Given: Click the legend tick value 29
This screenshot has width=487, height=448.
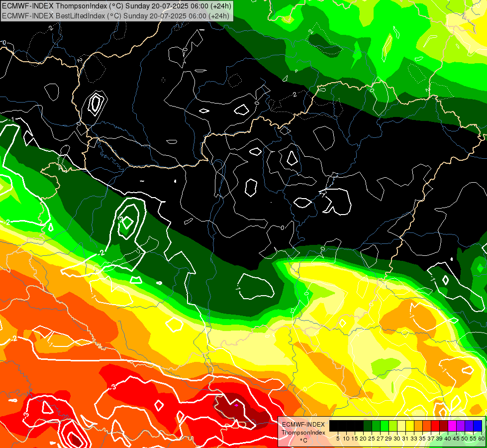Looking at the screenshot, I should pyautogui.click(x=389, y=439).
